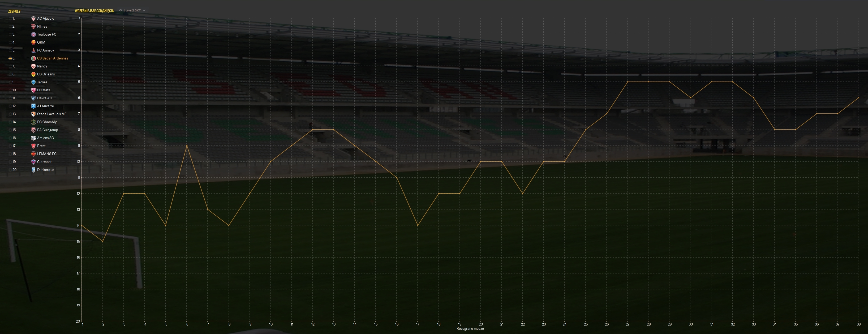Select the Wcześniejsze osiągnięcia heading
This screenshot has width=868, height=334.
coord(94,11)
